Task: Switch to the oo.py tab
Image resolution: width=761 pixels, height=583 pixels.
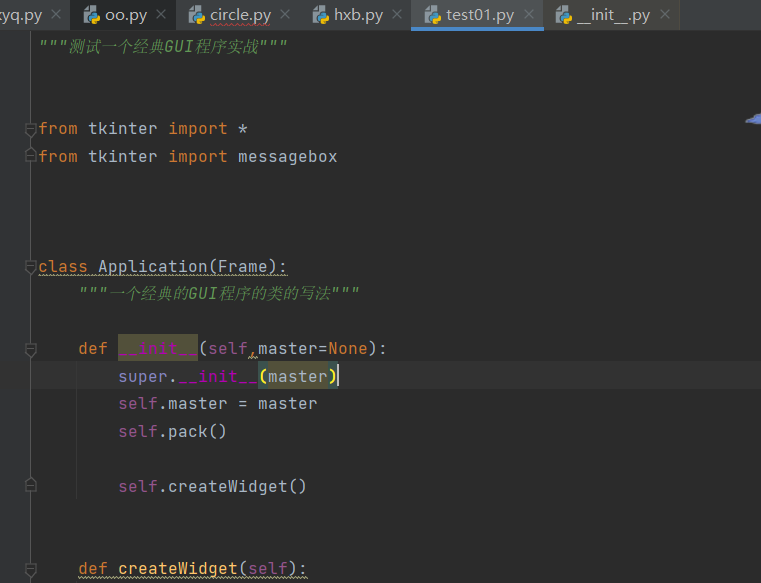Action: [125, 15]
